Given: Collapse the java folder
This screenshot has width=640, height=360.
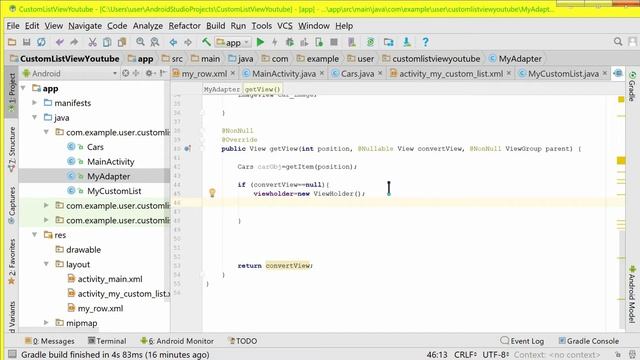Looking at the screenshot, I should pos(35,118).
